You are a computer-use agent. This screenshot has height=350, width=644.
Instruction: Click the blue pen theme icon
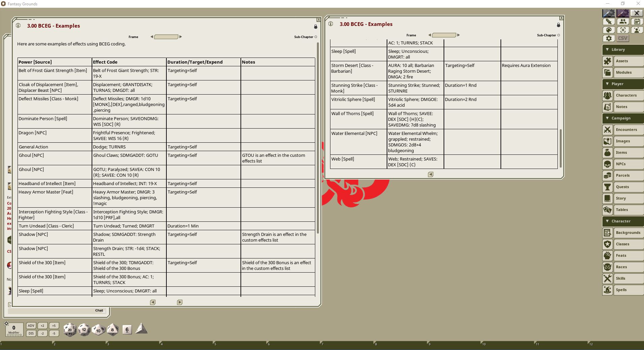click(609, 13)
